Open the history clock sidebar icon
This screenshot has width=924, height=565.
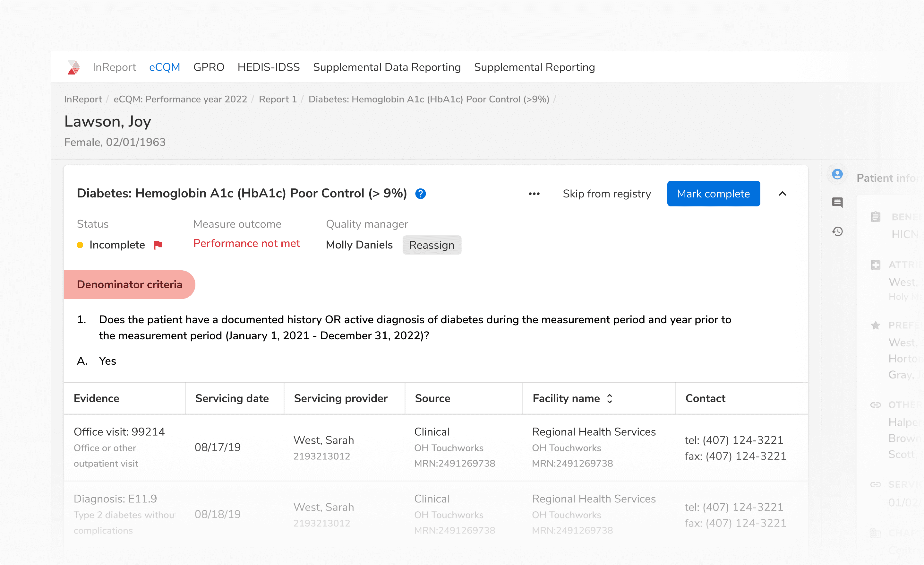pos(837,231)
